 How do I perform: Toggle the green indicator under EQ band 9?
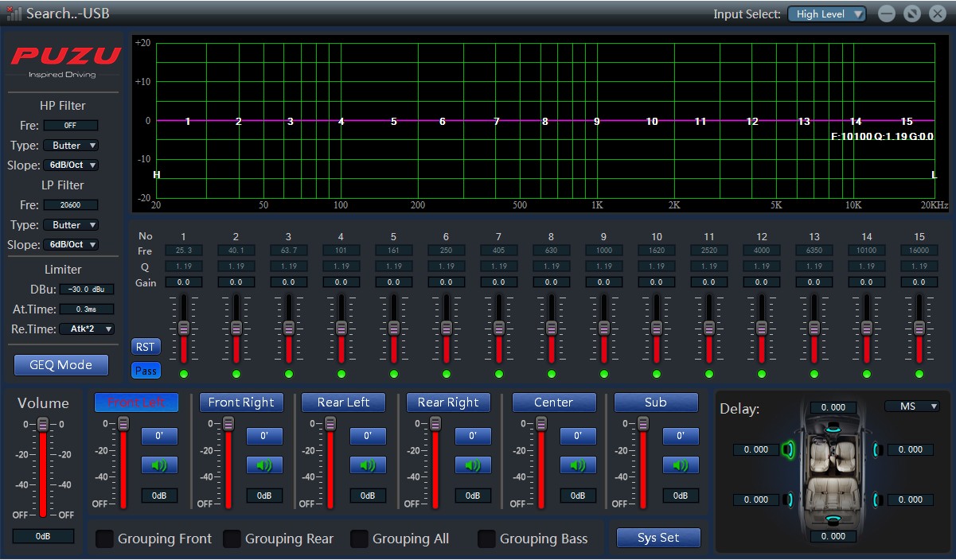click(x=604, y=374)
